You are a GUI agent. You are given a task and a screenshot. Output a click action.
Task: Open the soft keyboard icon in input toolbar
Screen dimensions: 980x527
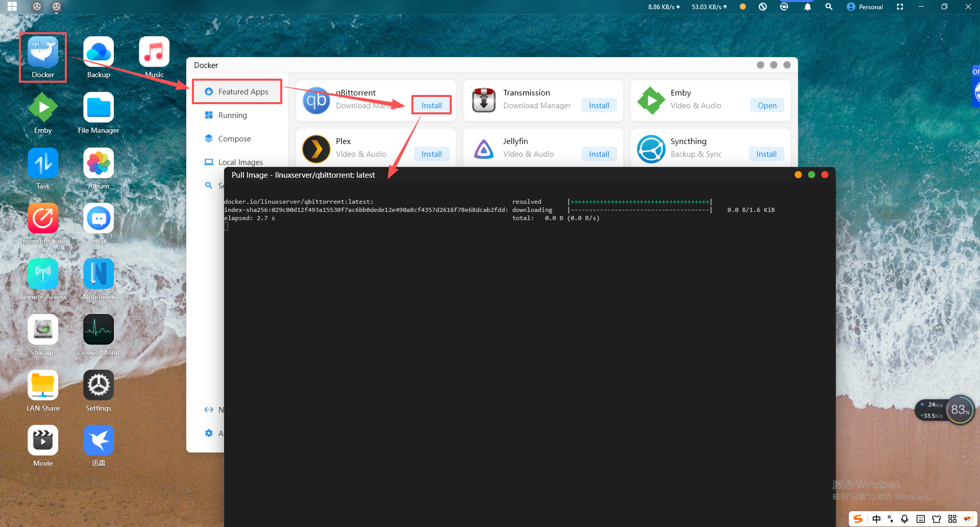click(920, 519)
